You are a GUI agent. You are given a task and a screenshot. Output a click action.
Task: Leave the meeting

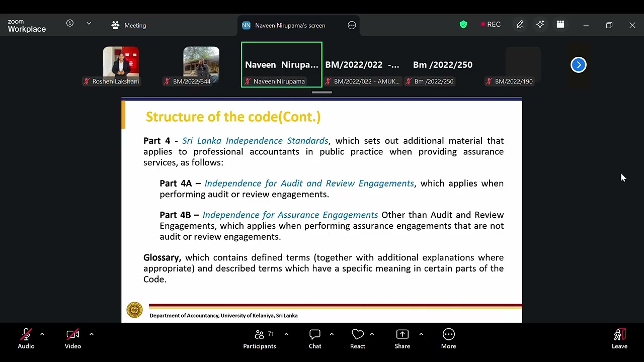coord(619,339)
